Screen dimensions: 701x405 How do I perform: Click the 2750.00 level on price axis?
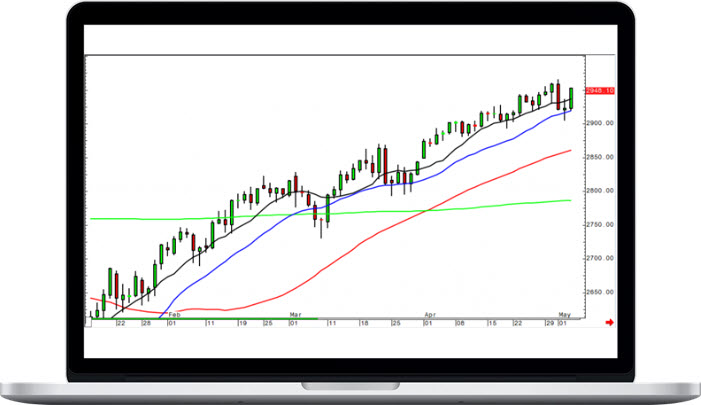[599, 225]
